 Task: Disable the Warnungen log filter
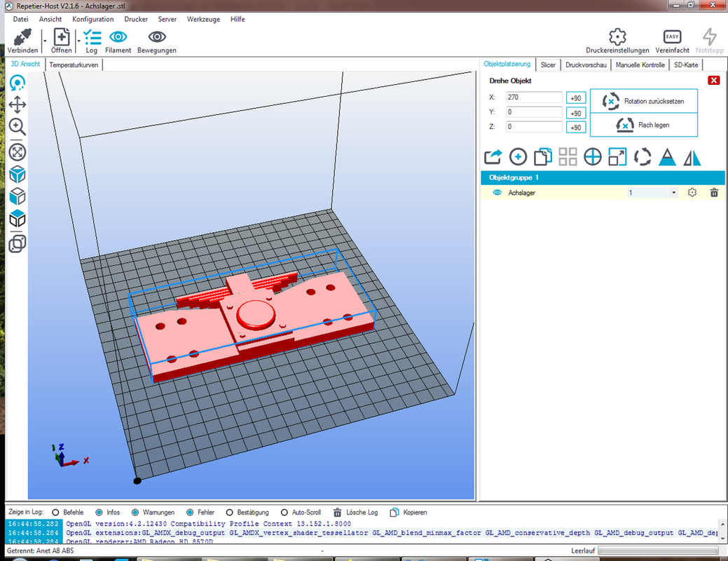pos(135,512)
